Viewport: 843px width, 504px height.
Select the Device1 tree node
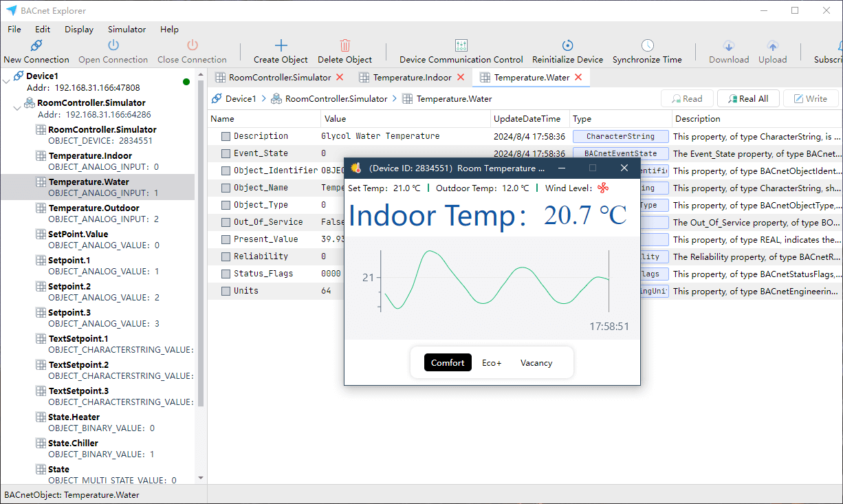tap(42, 76)
